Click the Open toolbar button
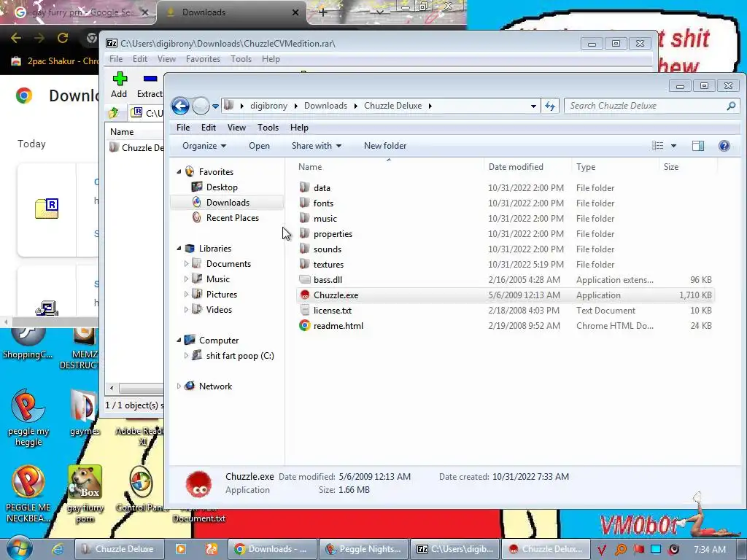This screenshot has width=747, height=560. [x=259, y=146]
